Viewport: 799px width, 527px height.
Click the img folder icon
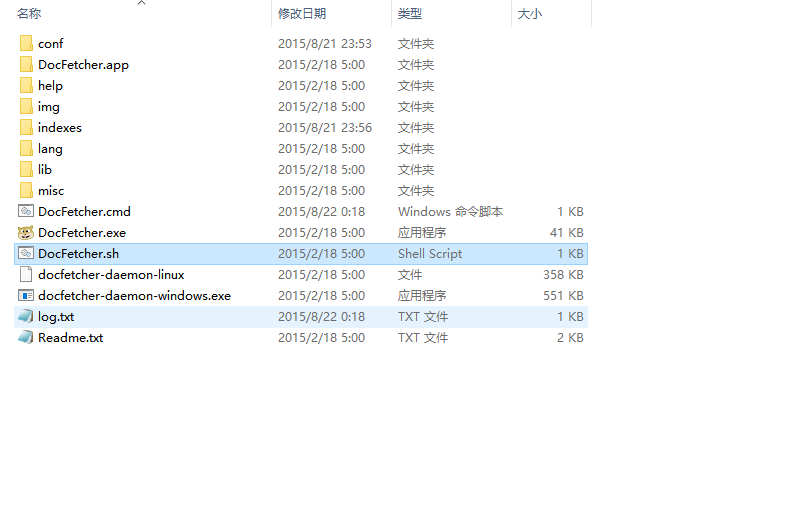(26, 107)
